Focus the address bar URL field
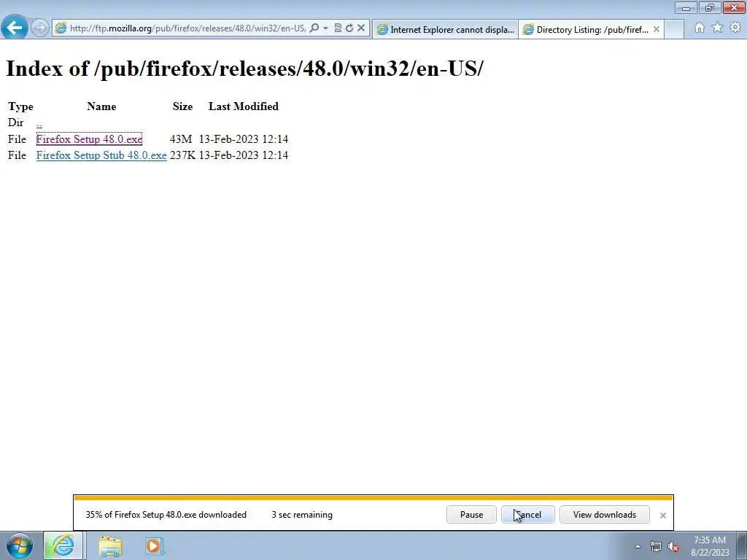 187,28
